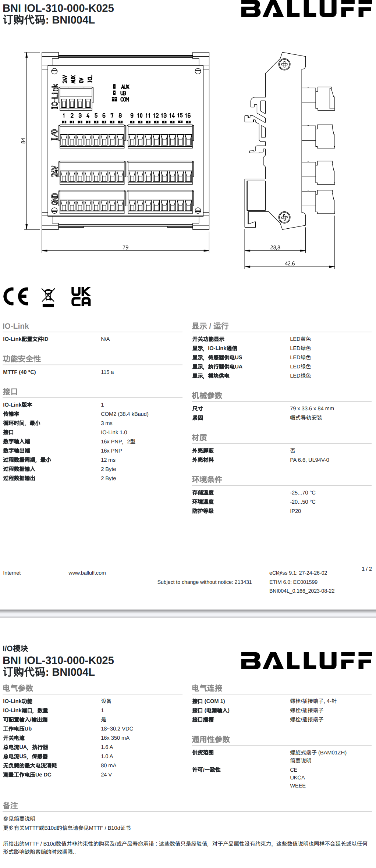Select the LED黄色 display value
The height and width of the screenshot is (868, 376).
[301, 339]
